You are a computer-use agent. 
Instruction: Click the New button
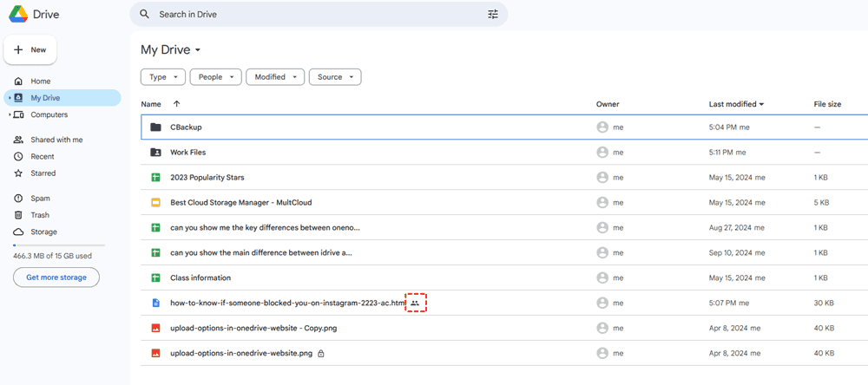(30, 50)
